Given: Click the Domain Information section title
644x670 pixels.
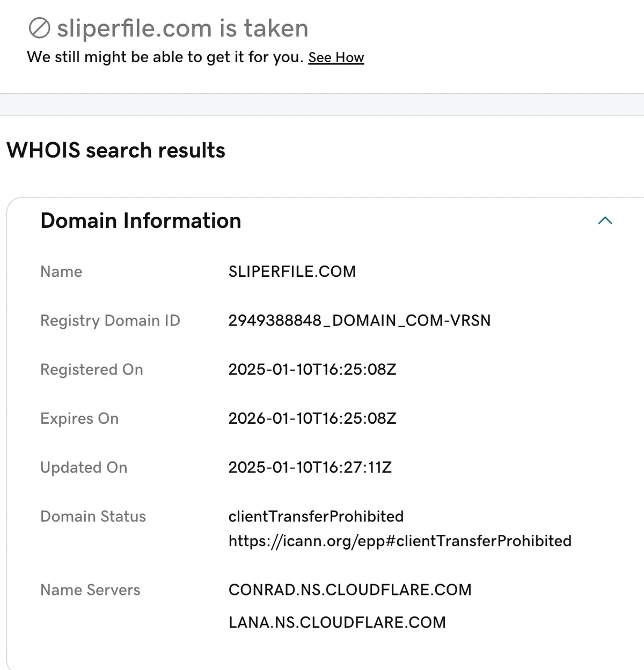Looking at the screenshot, I should [140, 220].
